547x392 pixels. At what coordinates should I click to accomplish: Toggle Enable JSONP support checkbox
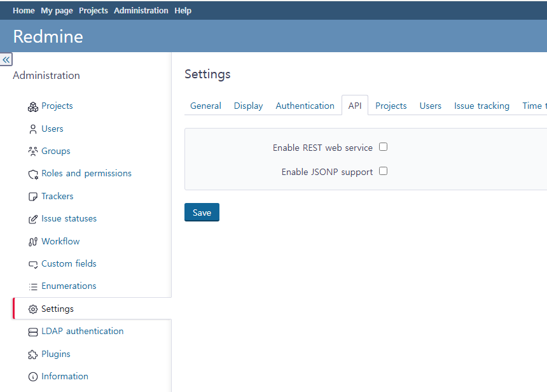click(x=383, y=171)
